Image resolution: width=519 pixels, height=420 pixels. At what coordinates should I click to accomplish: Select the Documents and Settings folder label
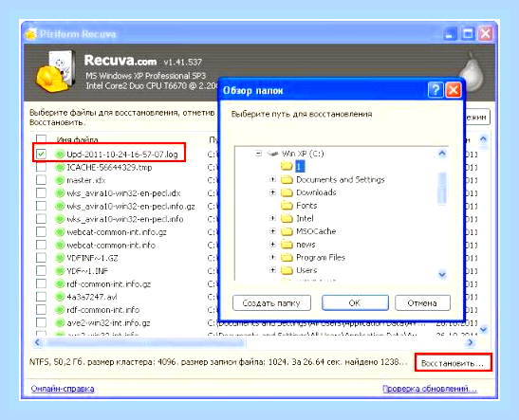[341, 179]
